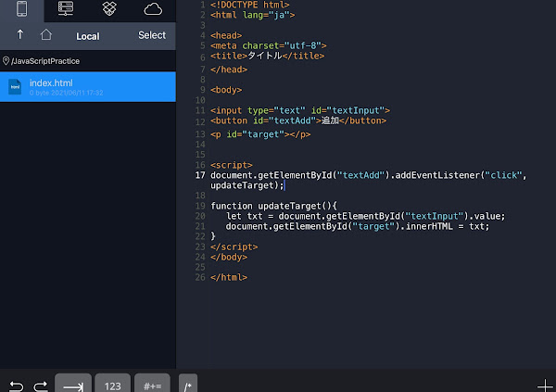Click the opening <body> tag line
556x392 pixels.
point(226,90)
